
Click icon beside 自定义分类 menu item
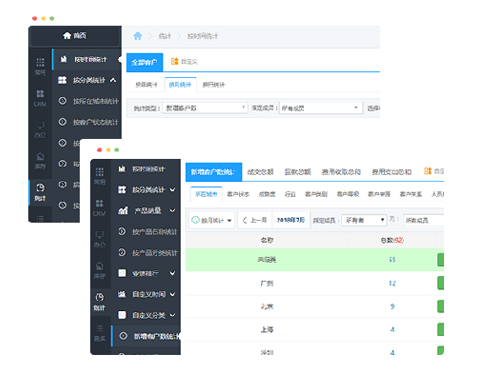point(122,315)
